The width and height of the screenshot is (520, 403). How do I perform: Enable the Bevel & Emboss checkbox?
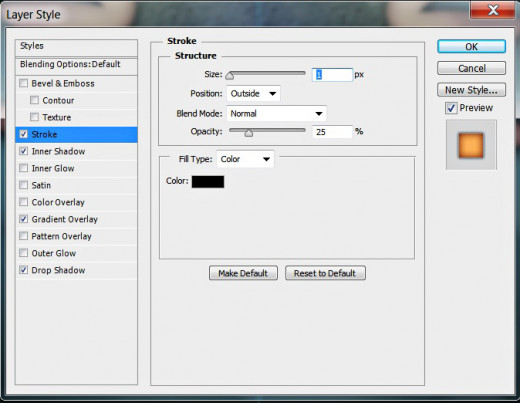pyautogui.click(x=23, y=83)
